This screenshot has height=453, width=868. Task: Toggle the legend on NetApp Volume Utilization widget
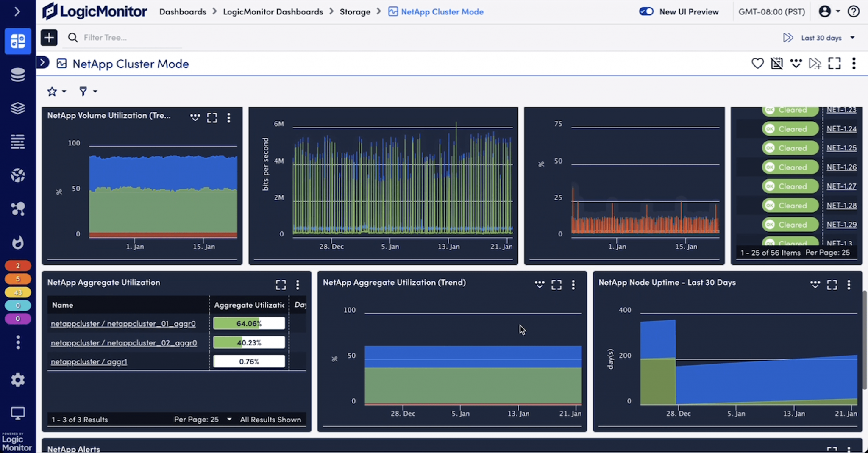pyautogui.click(x=195, y=117)
